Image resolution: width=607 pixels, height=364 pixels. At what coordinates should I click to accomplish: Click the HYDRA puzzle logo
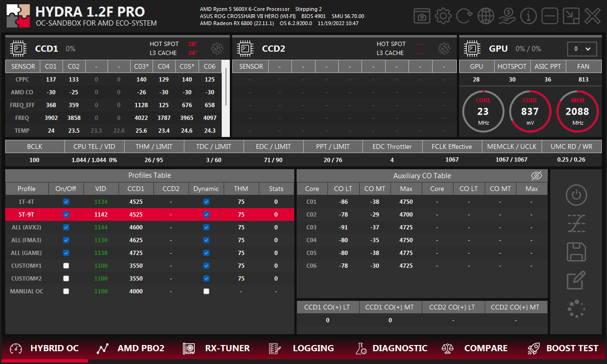pos(18,16)
